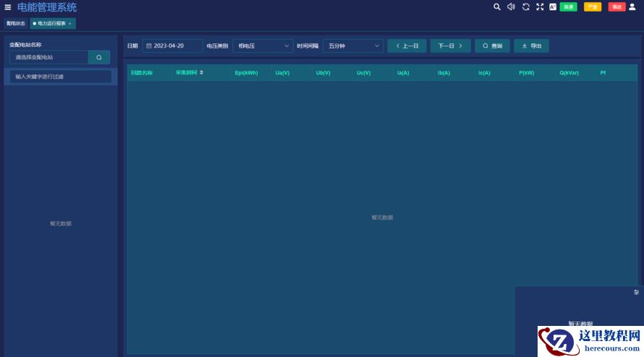The image size is (644, 357).
Task: Click the green alarm level badge
Action: [x=569, y=7]
